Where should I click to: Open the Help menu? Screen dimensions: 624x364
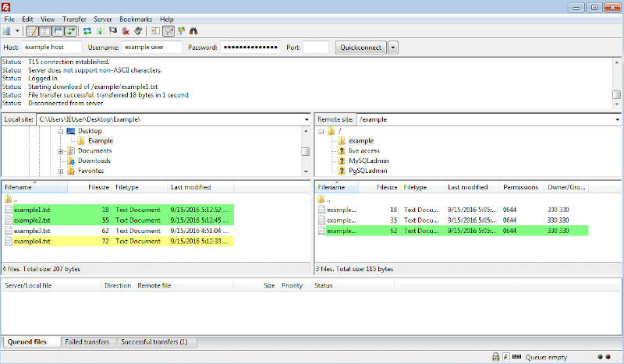point(167,19)
